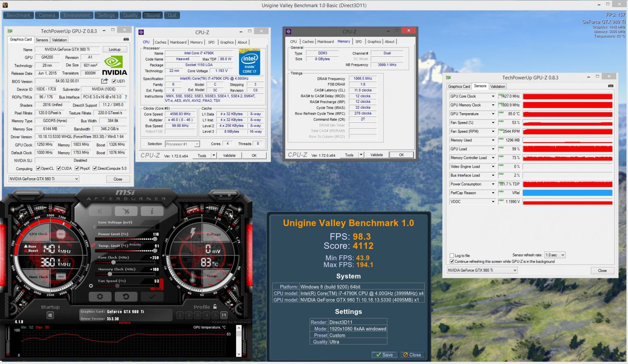This screenshot has height=364, width=628.
Task: Open the Afterburner info button
Action: (x=152, y=211)
